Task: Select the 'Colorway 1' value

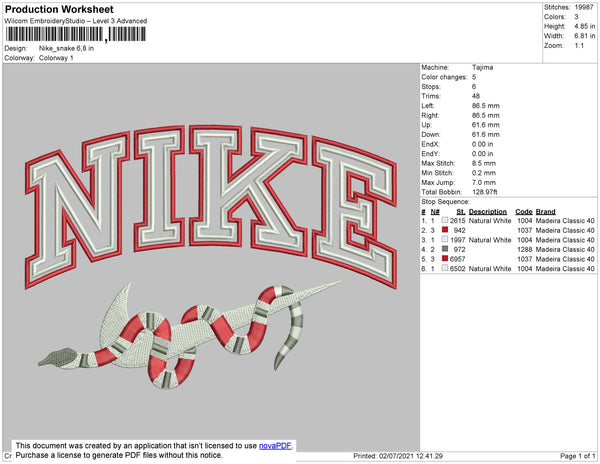Action: click(x=56, y=58)
